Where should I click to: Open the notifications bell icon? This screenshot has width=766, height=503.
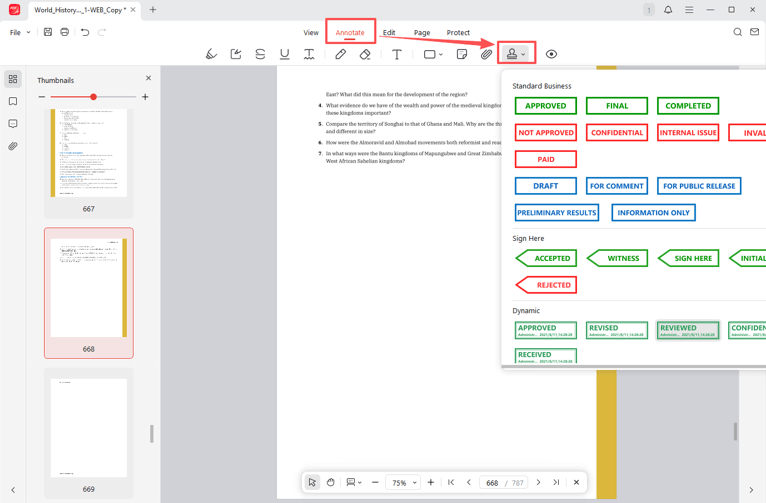tap(668, 10)
